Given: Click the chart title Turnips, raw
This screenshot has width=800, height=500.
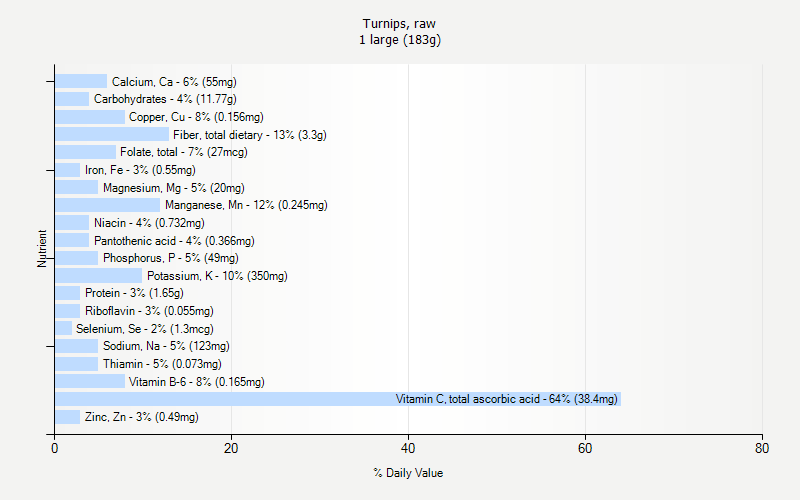Looking at the screenshot, I should click(x=399, y=23).
